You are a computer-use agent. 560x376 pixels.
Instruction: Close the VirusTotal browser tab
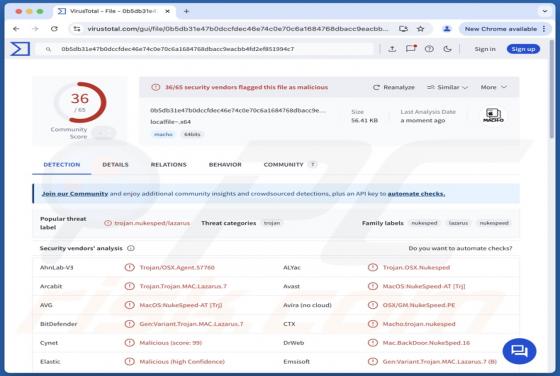168,11
